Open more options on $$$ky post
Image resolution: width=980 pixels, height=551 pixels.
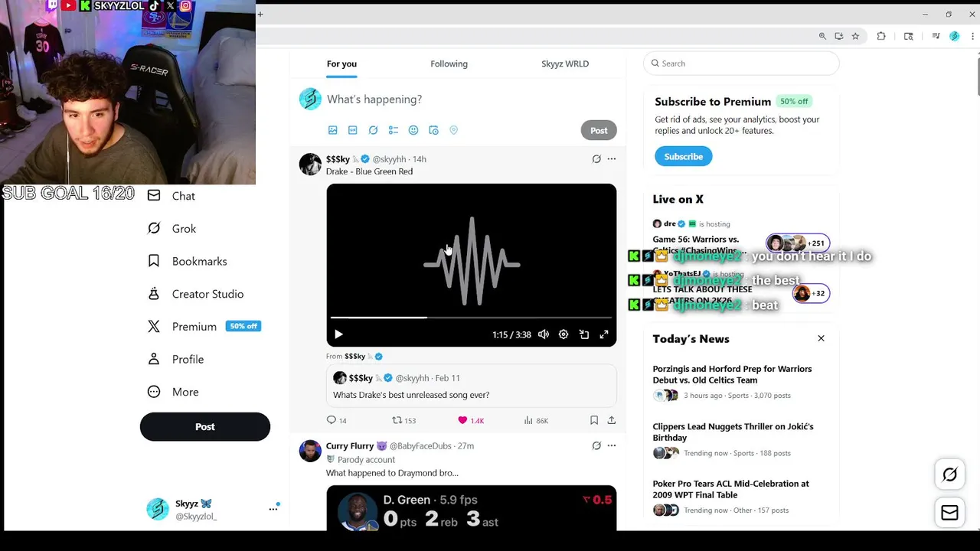pos(611,159)
